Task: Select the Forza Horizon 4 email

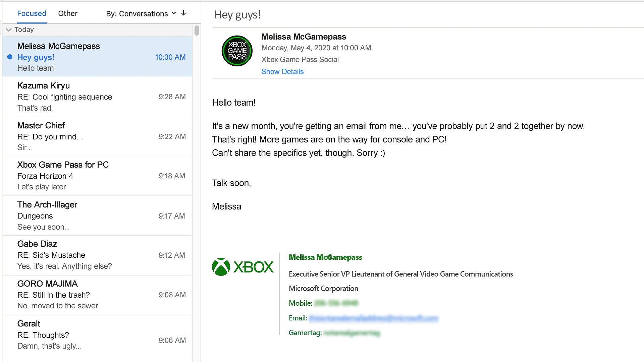Action: pyautogui.click(x=97, y=176)
